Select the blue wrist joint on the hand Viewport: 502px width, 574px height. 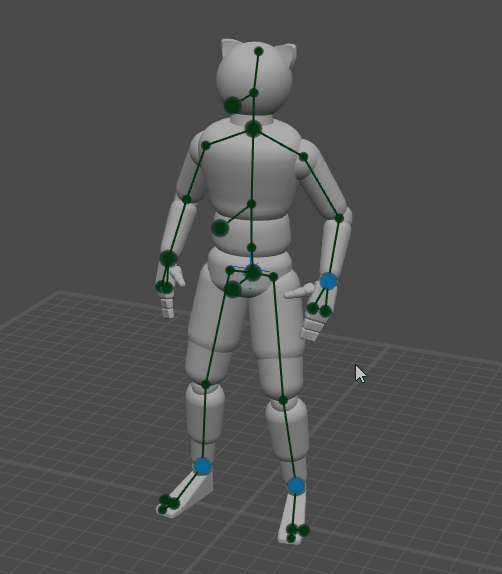[x=328, y=281]
